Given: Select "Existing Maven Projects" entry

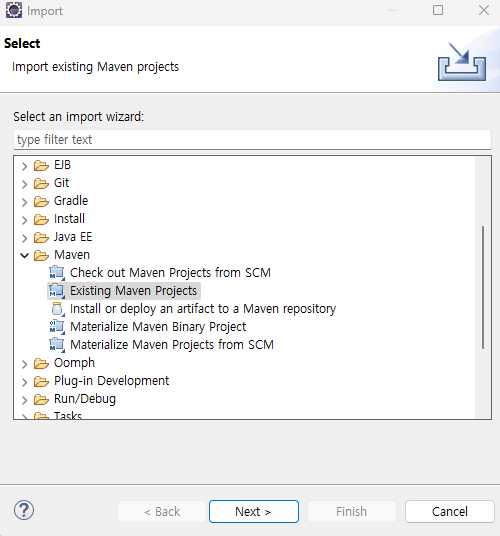Looking at the screenshot, I should click(x=133, y=291).
